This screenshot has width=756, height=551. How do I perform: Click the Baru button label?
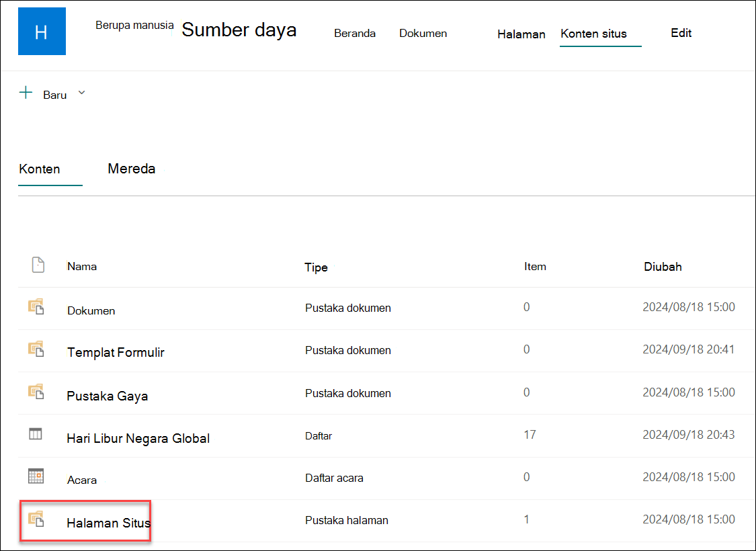[54, 95]
